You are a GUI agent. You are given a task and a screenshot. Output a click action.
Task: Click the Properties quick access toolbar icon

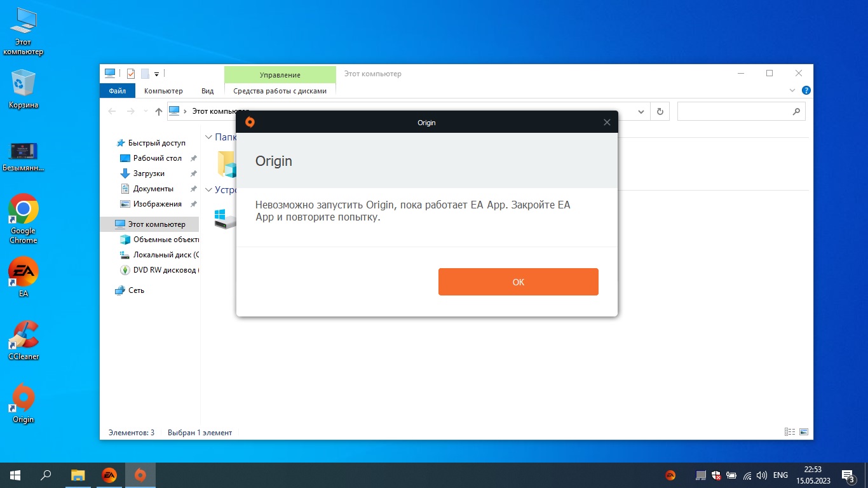coord(131,74)
